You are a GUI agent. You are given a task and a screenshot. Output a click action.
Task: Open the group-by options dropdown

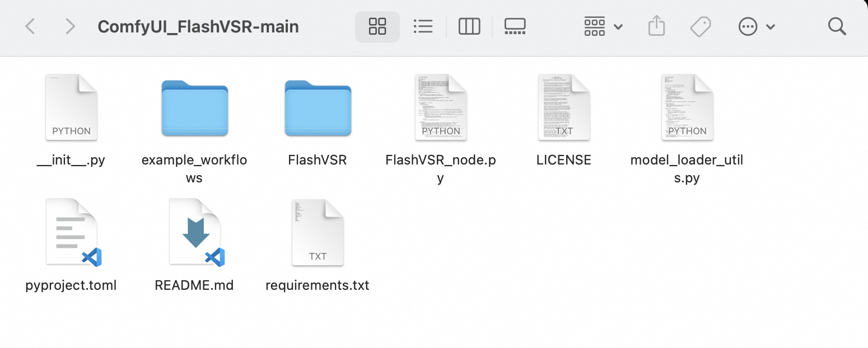tap(603, 26)
